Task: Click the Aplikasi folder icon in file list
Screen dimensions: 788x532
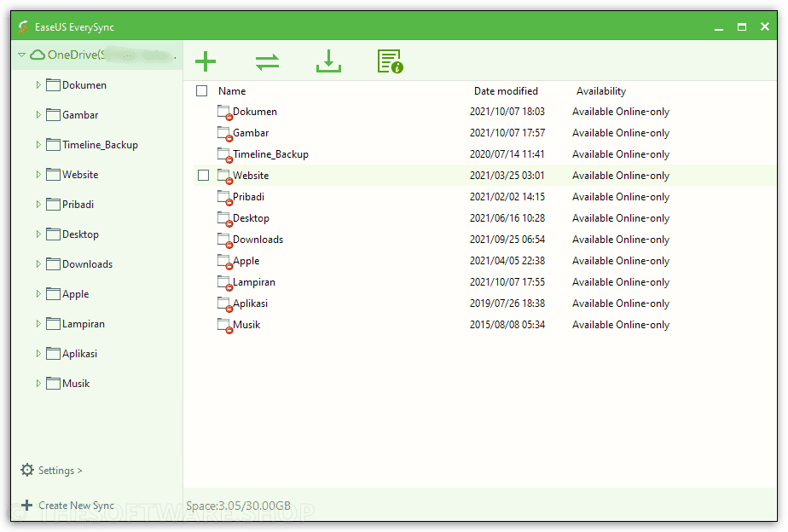Action: click(x=224, y=304)
